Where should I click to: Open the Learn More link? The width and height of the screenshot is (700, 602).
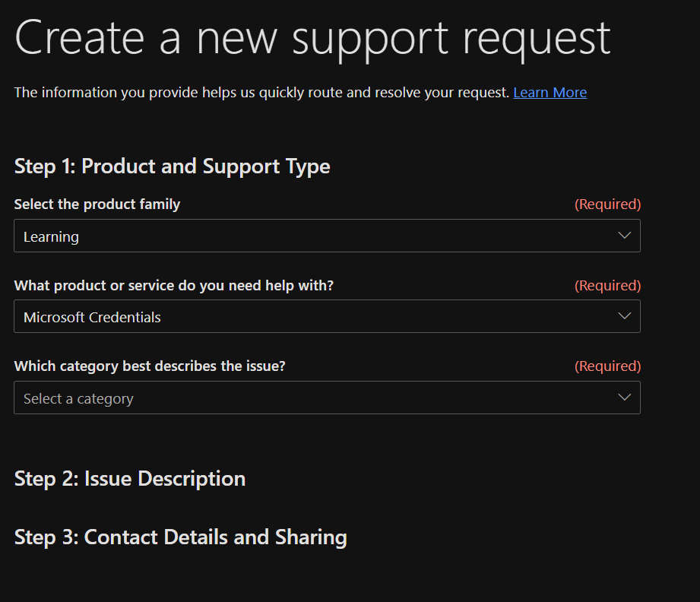(550, 93)
